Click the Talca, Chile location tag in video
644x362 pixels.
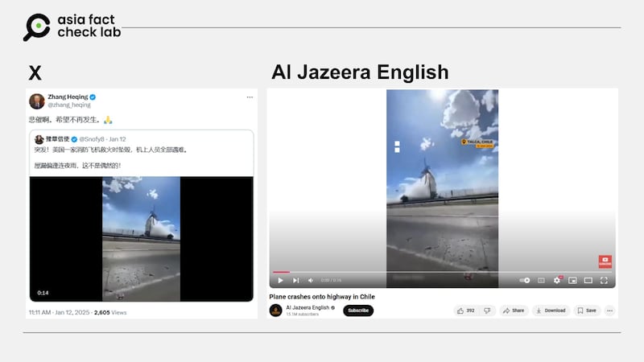point(477,143)
